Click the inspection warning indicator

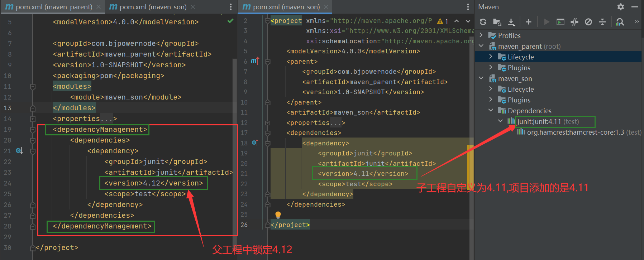pyautogui.click(x=443, y=21)
